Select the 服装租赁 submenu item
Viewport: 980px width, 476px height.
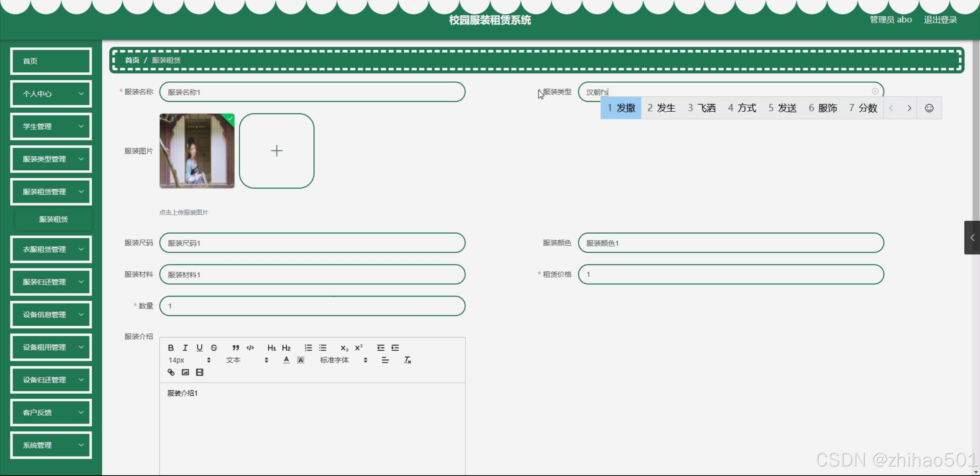(x=54, y=219)
